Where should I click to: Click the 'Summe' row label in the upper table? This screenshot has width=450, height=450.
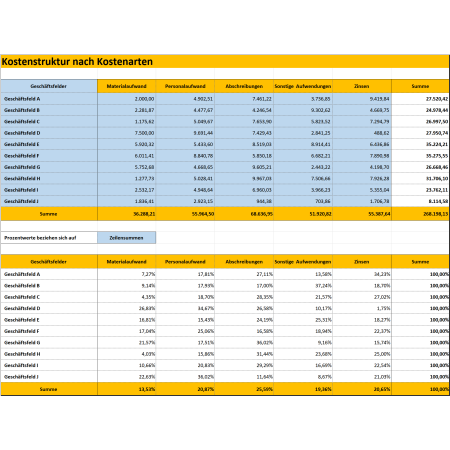point(49,214)
